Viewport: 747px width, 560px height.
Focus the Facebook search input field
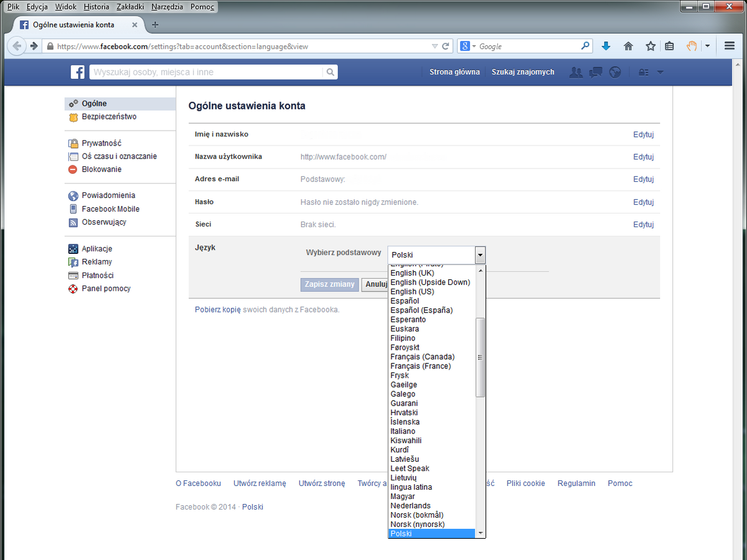tap(206, 72)
